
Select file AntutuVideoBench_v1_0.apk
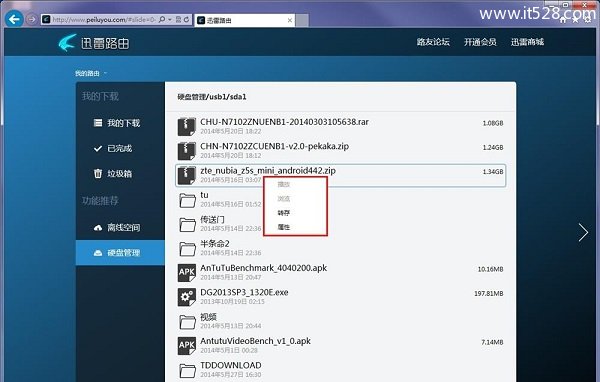[x=255, y=341]
